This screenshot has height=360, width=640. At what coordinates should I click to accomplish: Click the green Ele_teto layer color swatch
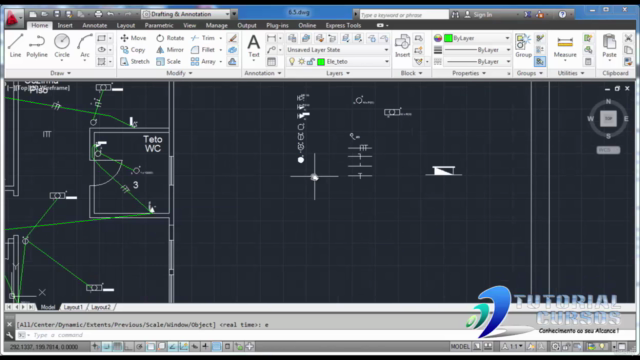point(321,62)
